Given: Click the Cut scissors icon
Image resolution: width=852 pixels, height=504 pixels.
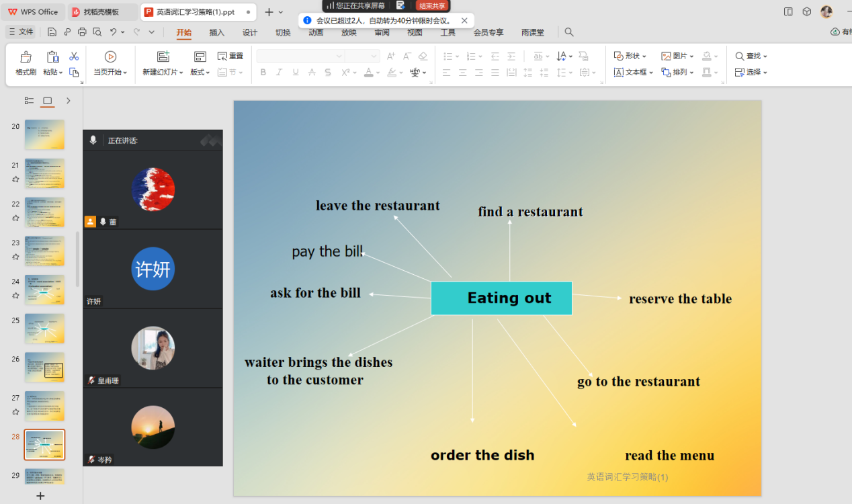Looking at the screenshot, I should [74, 56].
